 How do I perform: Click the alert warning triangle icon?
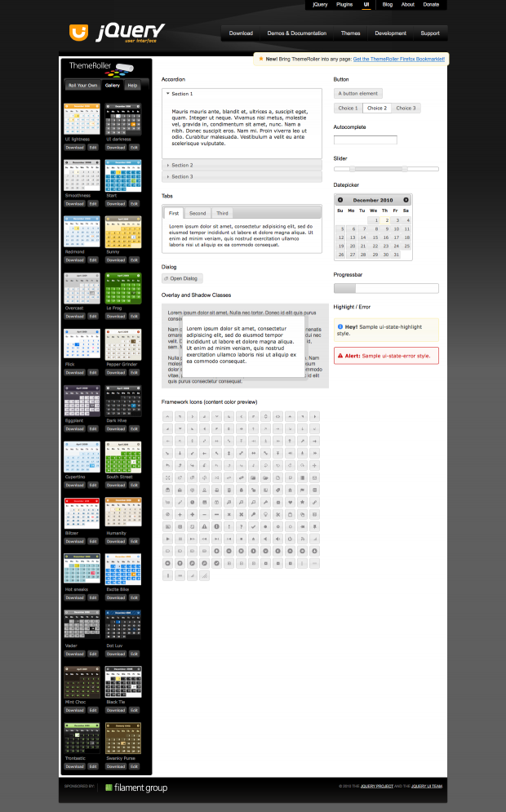(x=204, y=526)
